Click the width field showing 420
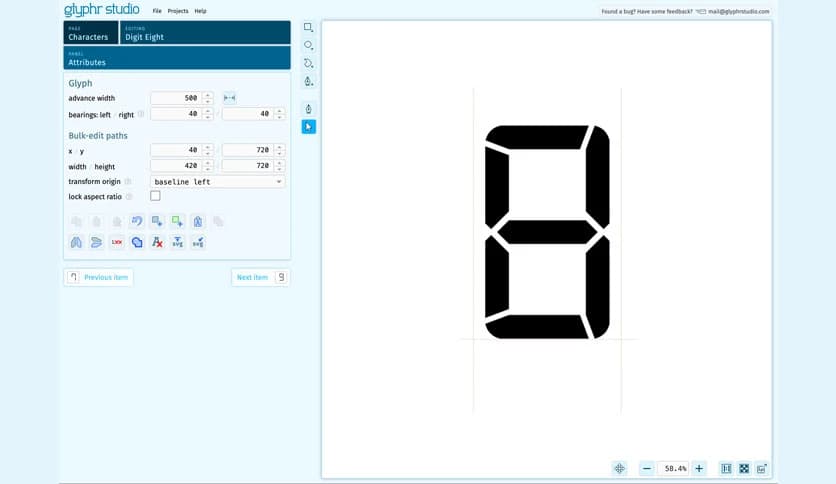The height and width of the screenshot is (484, 836). click(x=177, y=166)
